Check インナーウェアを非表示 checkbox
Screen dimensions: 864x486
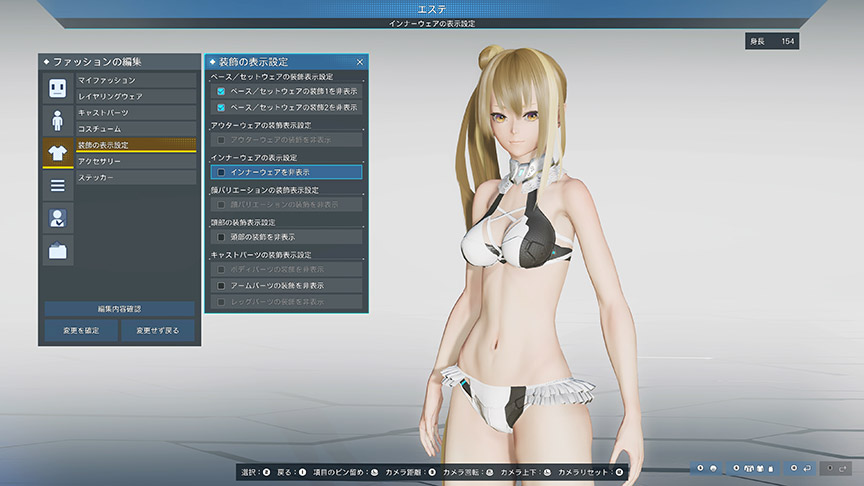tap(221, 172)
